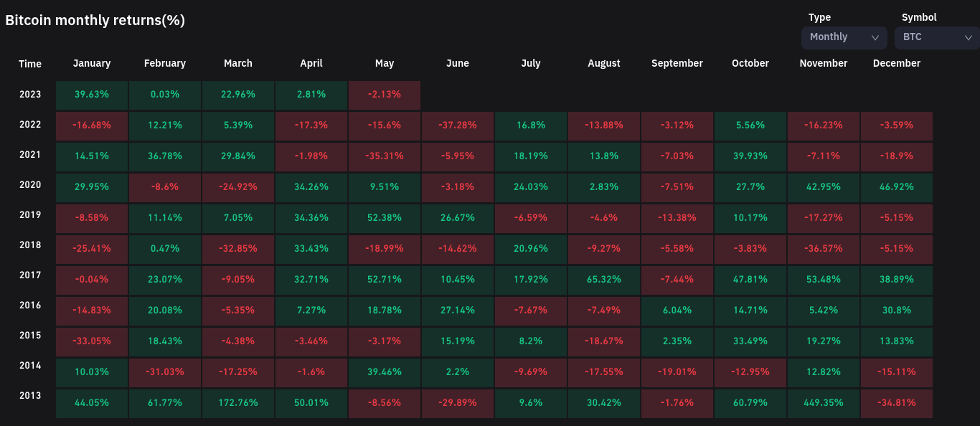Click the 172.76% cell for March 2013
This screenshot has width=980, height=426.
[238, 403]
